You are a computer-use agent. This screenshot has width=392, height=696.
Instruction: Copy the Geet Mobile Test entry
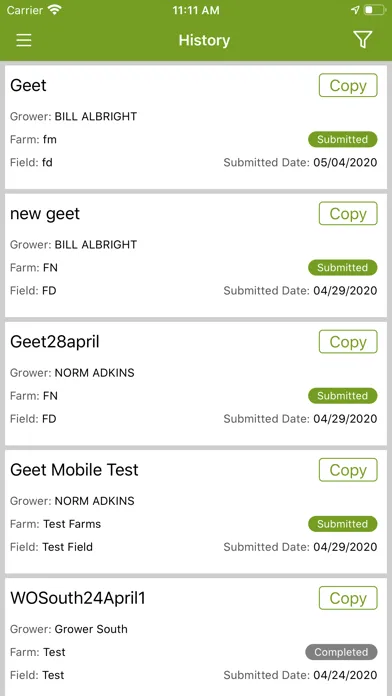(x=348, y=470)
